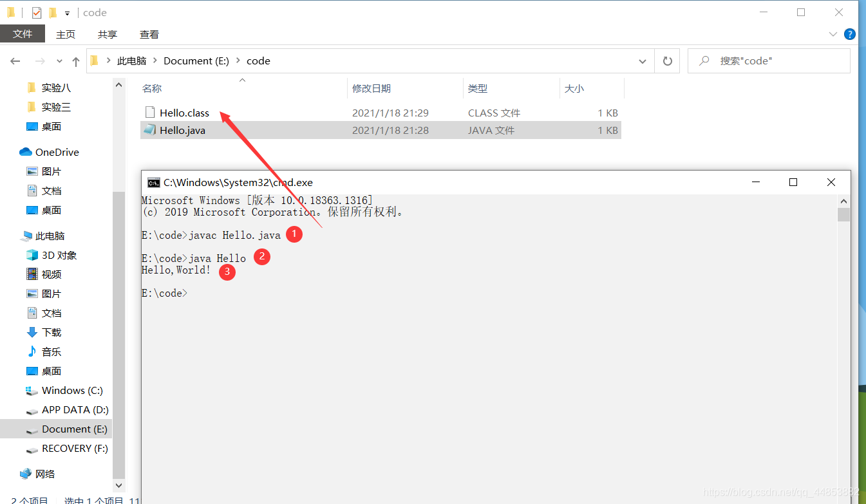Click 此电脑 in the address path
The image size is (866, 504).
pyautogui.click(x=131, y=61)
